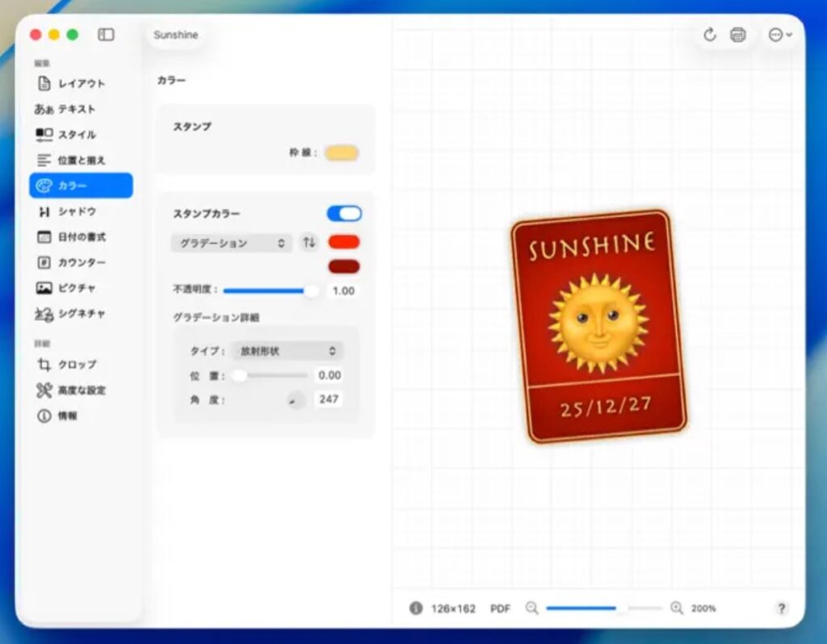The width and height of the screenshot is (827, 644).
Task: Click the Sunshine document title
Action: pyautogui.click(x=175, y=35)
